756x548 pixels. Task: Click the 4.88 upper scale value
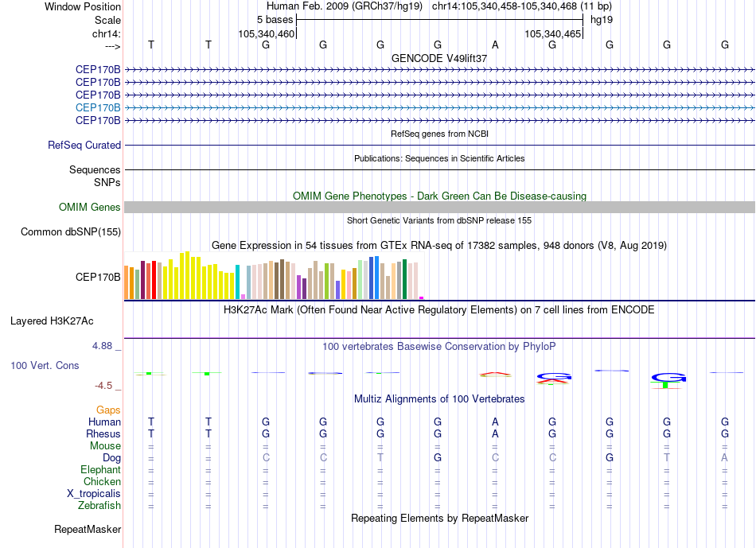point(102,346)
